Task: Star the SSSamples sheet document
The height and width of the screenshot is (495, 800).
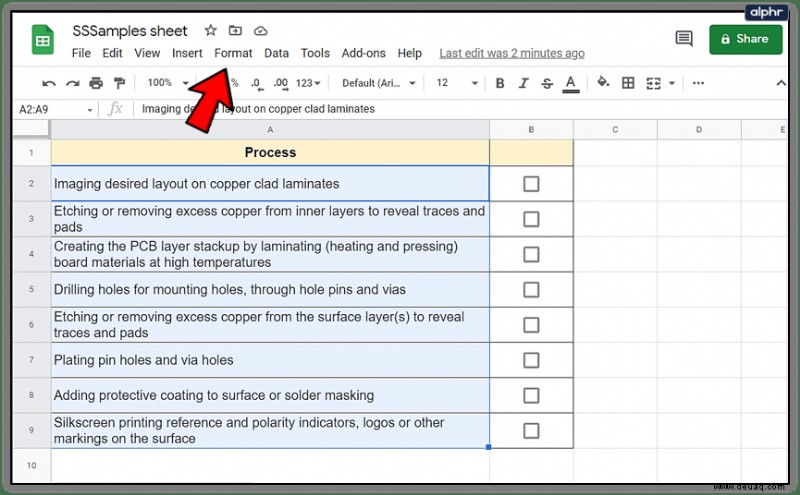Action: pos(210,31)
